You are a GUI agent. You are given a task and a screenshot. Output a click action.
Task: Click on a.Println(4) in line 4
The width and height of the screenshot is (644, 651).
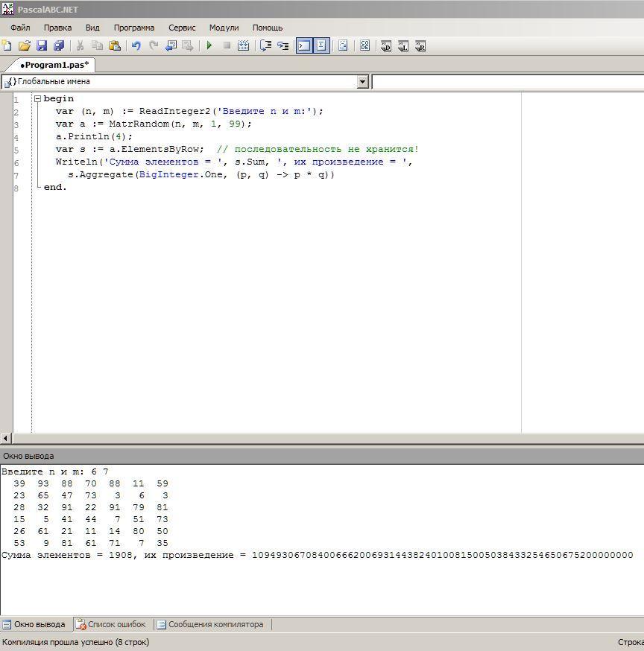tap(95, 136)
